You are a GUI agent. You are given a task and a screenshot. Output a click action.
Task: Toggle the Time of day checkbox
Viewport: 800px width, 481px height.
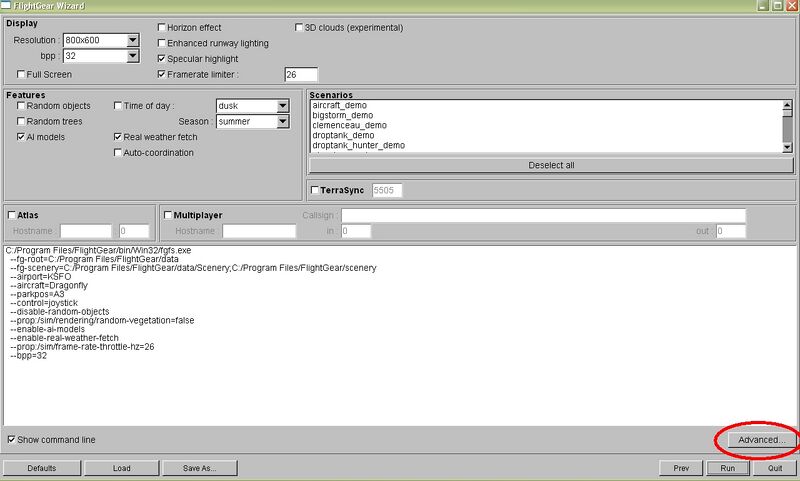point(118,106)
